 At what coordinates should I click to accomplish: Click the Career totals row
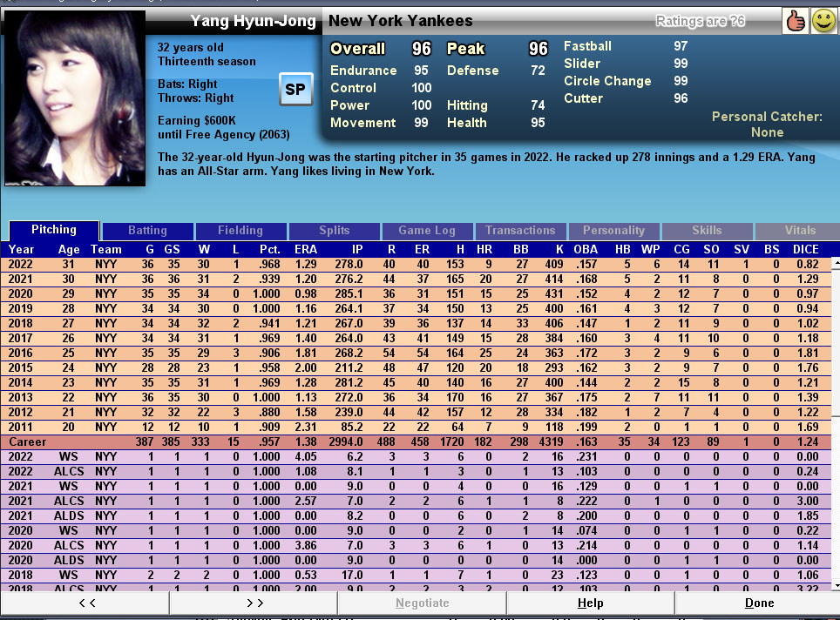[x=415, y=442]
